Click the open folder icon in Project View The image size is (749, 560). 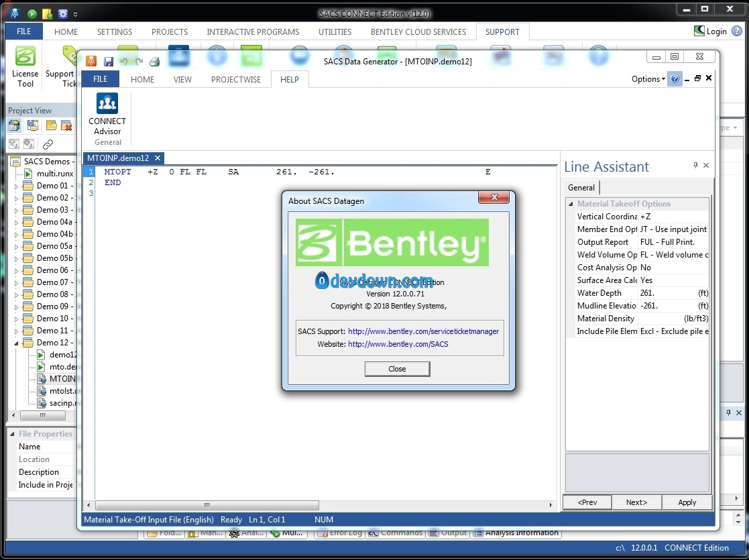(x=51, y=125)
